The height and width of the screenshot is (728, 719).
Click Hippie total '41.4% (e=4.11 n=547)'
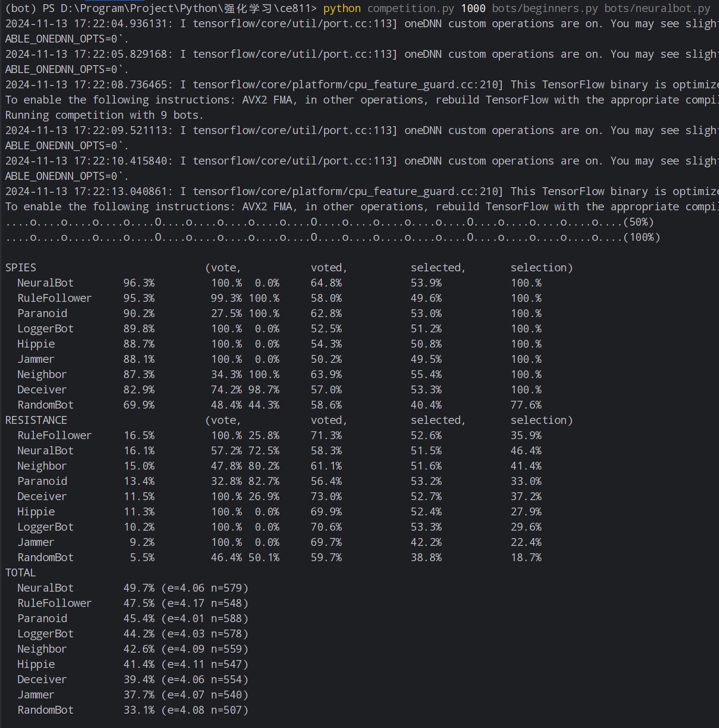tap(186, 664)
